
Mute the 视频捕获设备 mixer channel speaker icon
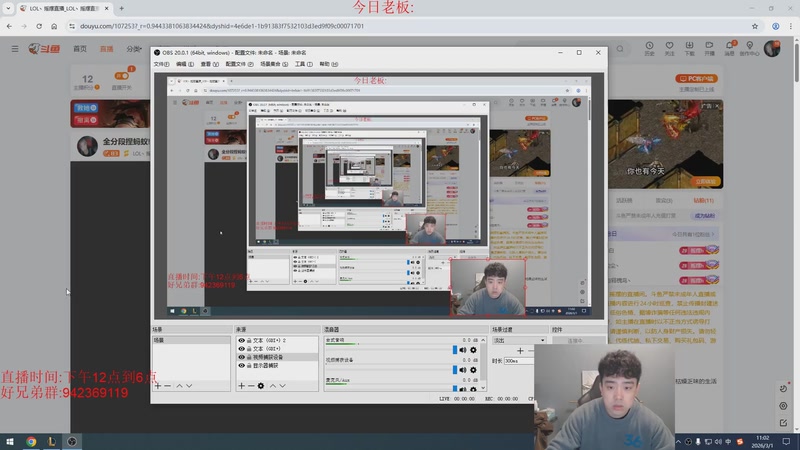click(x=463, y=370)
